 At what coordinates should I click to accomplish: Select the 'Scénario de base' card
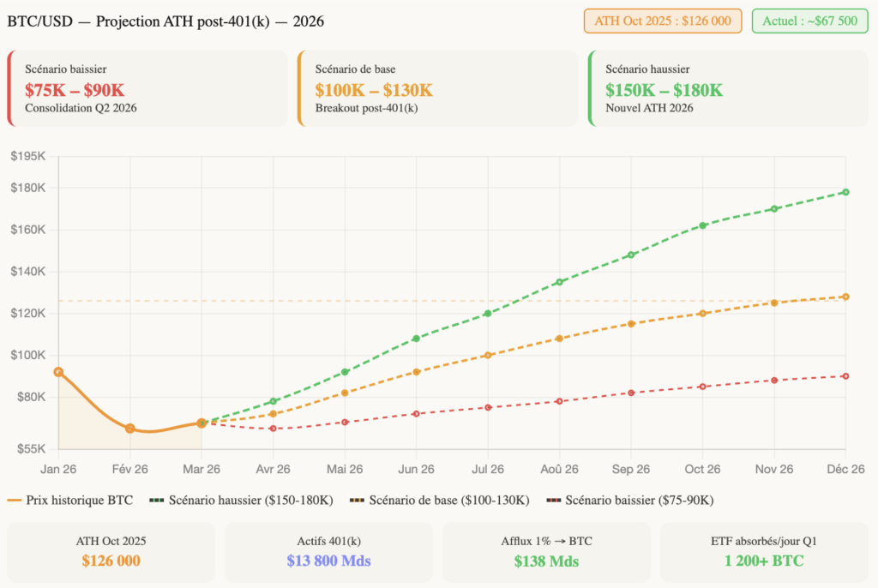point(438,88)
